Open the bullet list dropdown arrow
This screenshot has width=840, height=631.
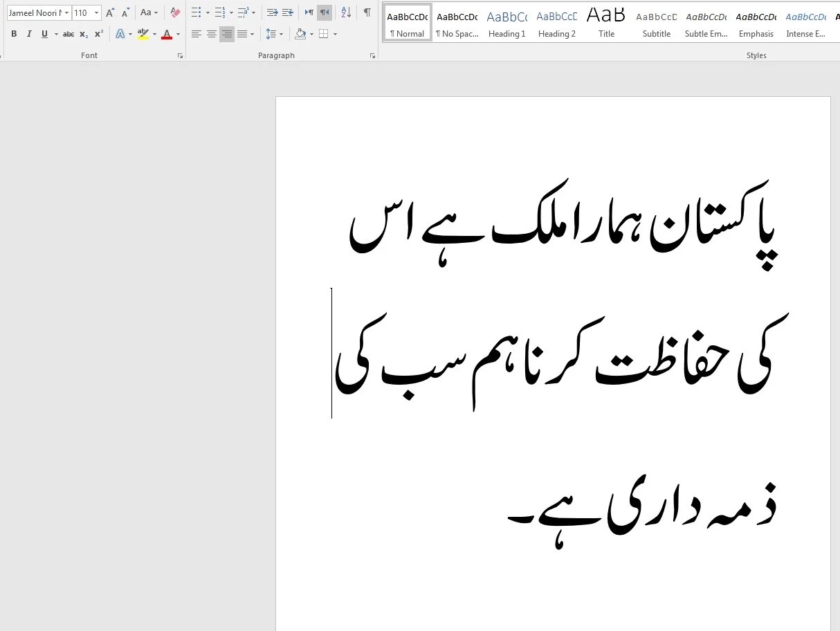click(207, 12)
